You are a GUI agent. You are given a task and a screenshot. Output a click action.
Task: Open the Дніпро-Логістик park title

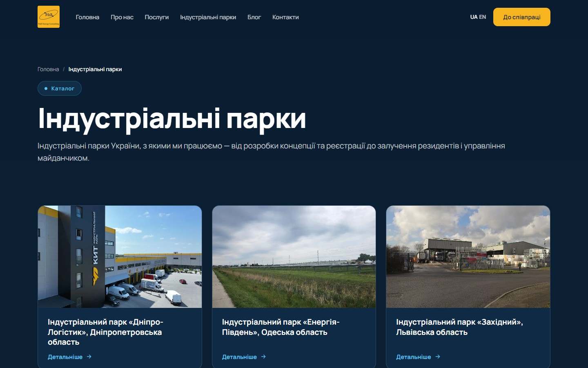tap(105, 332)
